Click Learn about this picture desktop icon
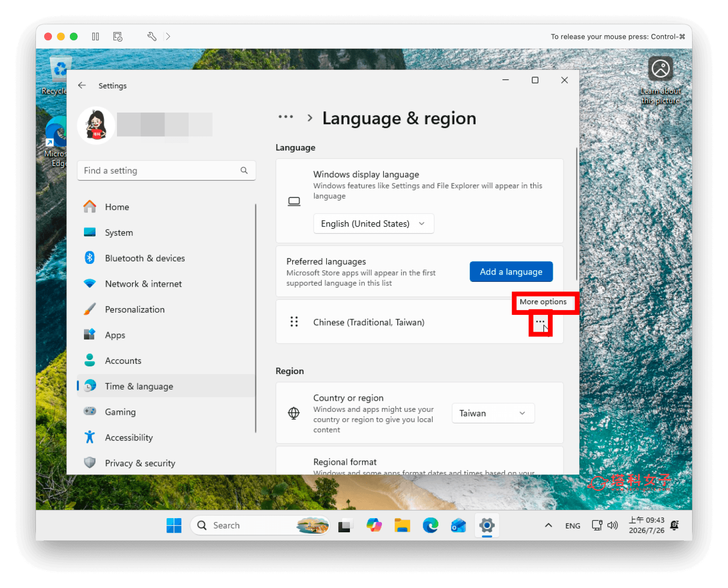Image resolution: width=728 pixels, height=588 pixels. (660, 80)
